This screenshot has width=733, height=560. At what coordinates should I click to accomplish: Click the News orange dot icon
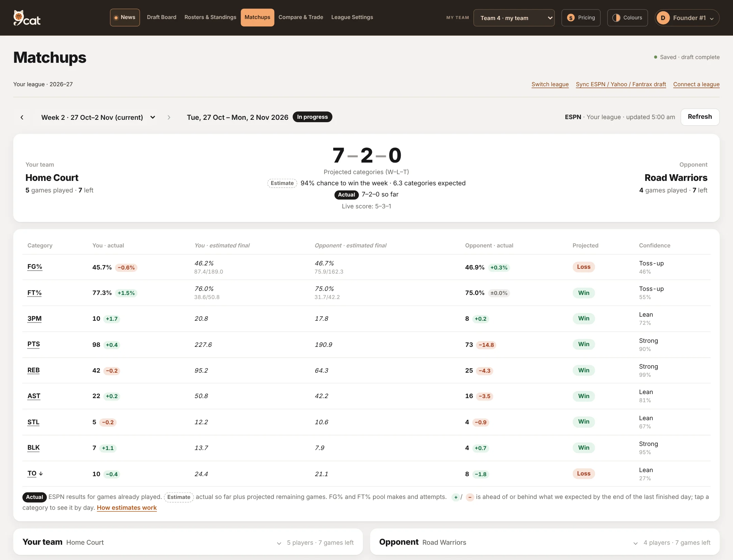(x=116, y=18)
